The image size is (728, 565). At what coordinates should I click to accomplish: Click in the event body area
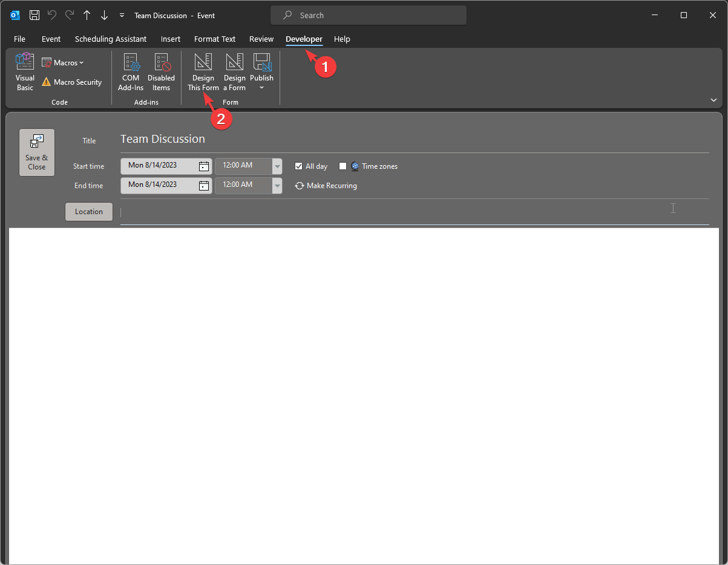click(x=364, y=396)
